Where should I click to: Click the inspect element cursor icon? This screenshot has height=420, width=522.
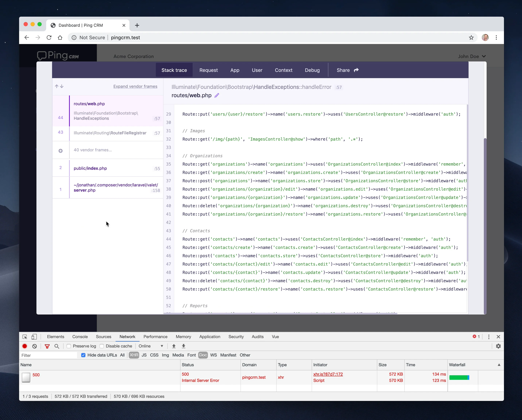coord(25,337)
